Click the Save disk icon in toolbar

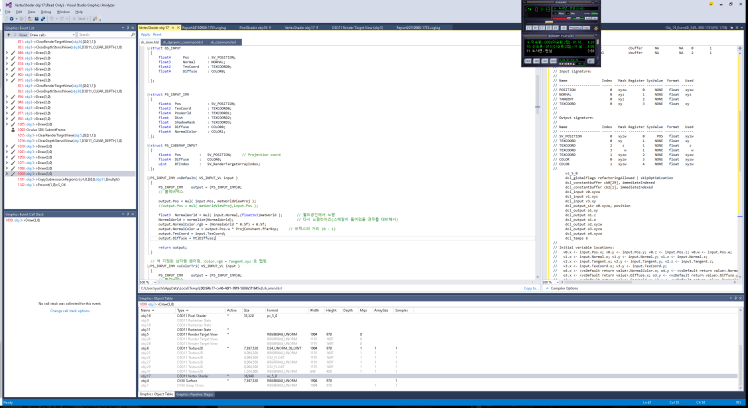[x=36, y=19]
